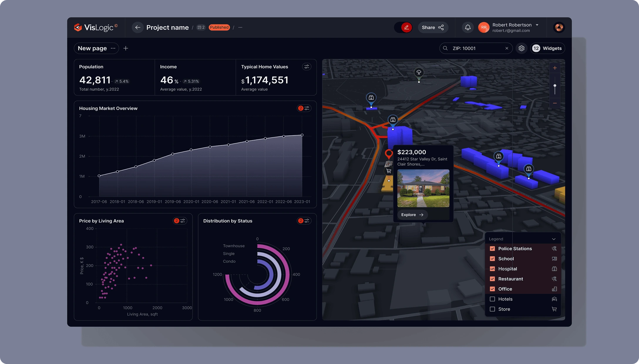Uncheck Office in legend
Screen dimensions: 639x364
492,289
